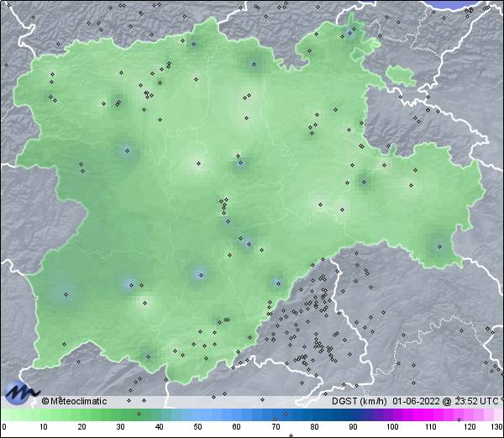This screenshot has height=438, width=504.
Task: Click the small isolated green enclave on map
Action: pyautogui.click(x=401, y=76)
